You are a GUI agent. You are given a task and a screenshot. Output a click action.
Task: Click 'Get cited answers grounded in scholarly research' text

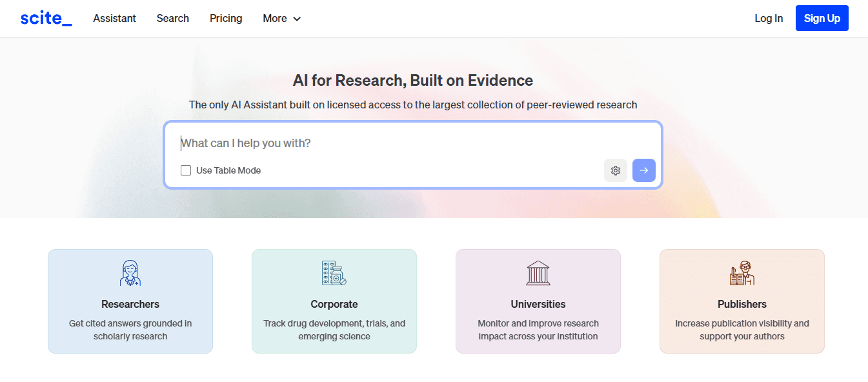[130, 330]
